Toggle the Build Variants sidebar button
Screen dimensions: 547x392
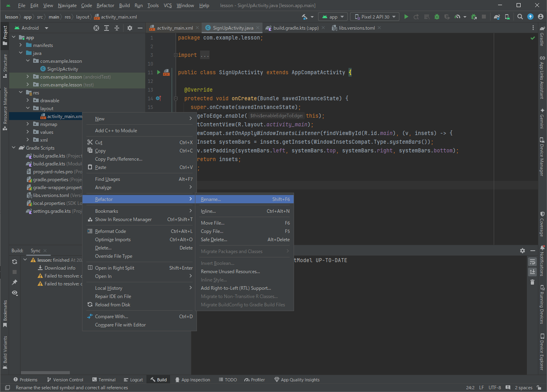click(5, 352)
